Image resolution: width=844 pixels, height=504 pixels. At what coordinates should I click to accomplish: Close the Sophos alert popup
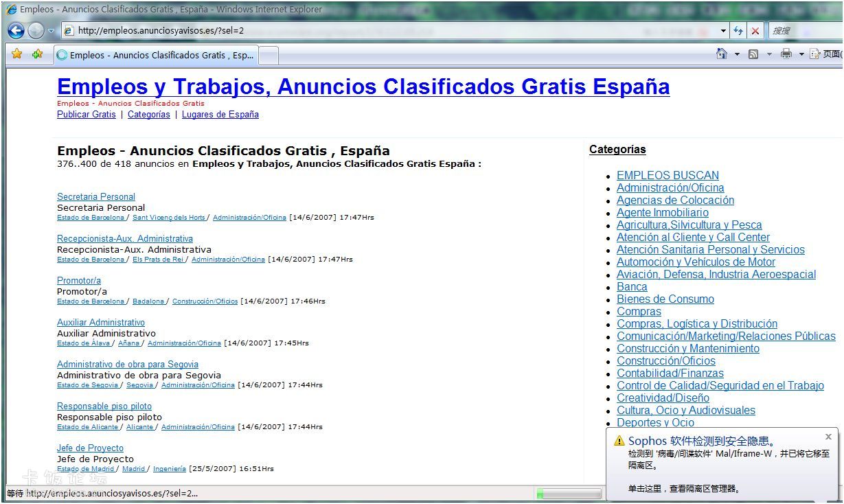click(x=828, y=437)
